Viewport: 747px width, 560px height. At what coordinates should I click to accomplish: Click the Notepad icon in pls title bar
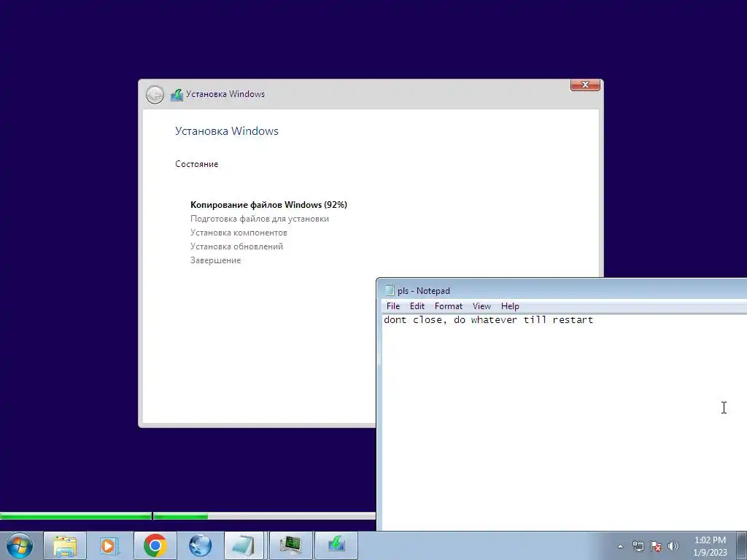[x=390, y=290]
